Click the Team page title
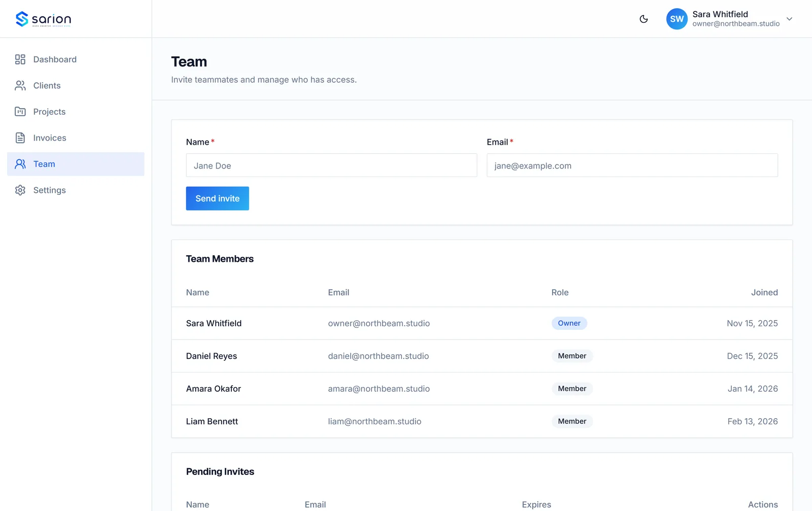Viewport: 812px width, 511px height. pyautogui.click(x=189, y=62)
